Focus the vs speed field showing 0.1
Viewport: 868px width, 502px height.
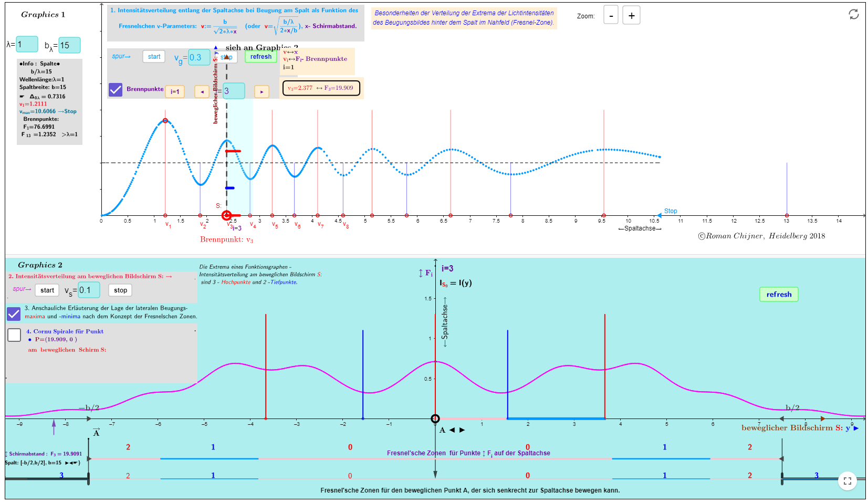(x=89, y=290)
